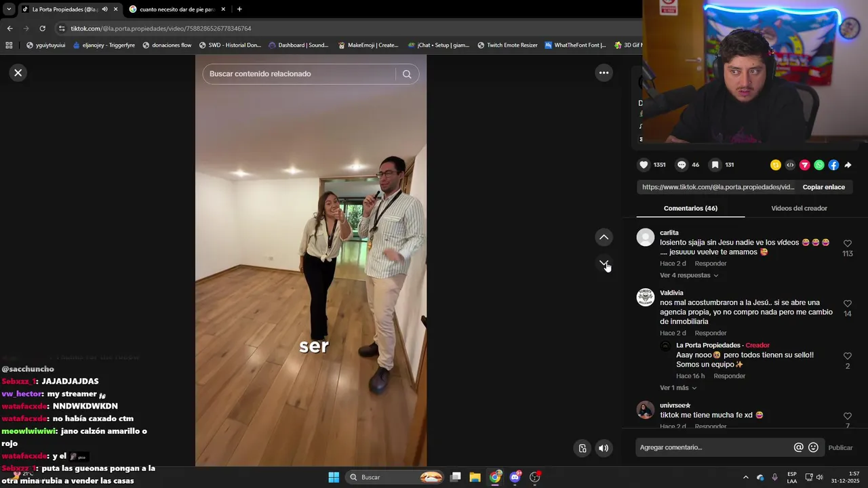
Task: Close the TikTok video viewer
Action: point(18,73)
